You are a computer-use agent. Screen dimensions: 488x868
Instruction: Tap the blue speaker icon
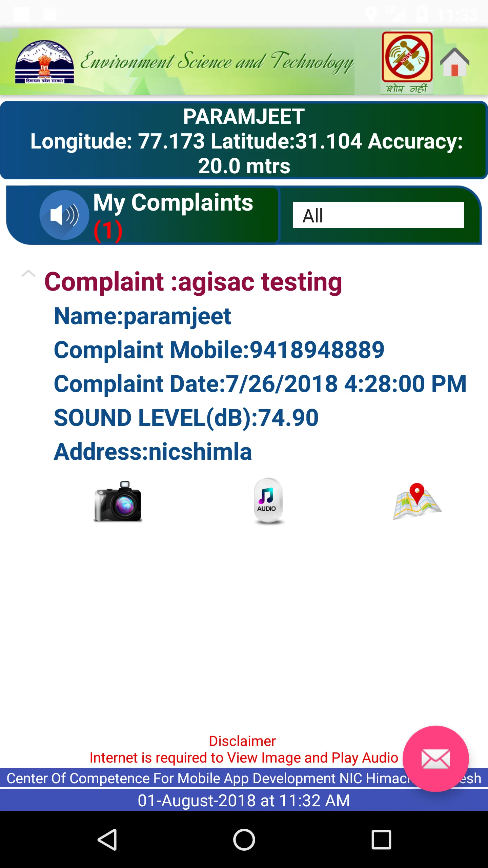[64, 215]
